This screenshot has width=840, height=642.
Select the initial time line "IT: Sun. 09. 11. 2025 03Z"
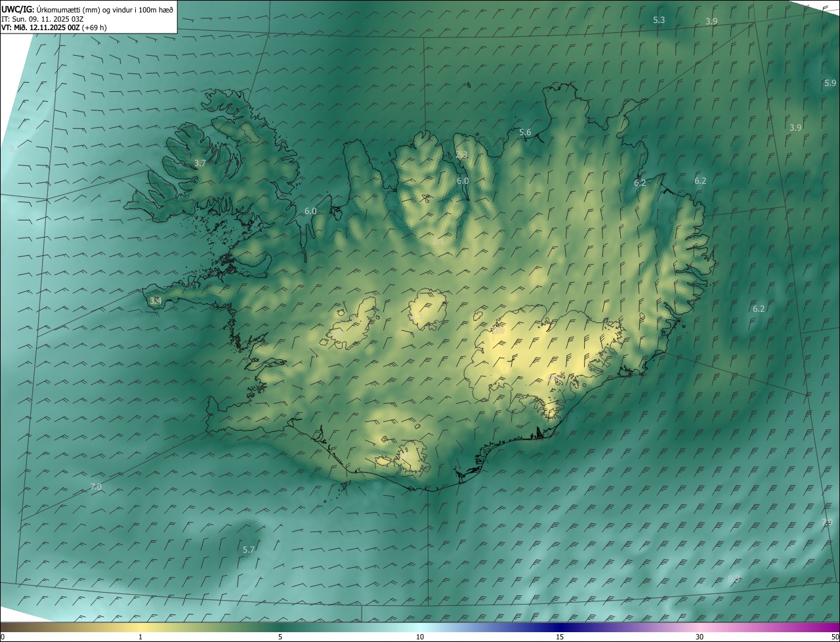43,19
